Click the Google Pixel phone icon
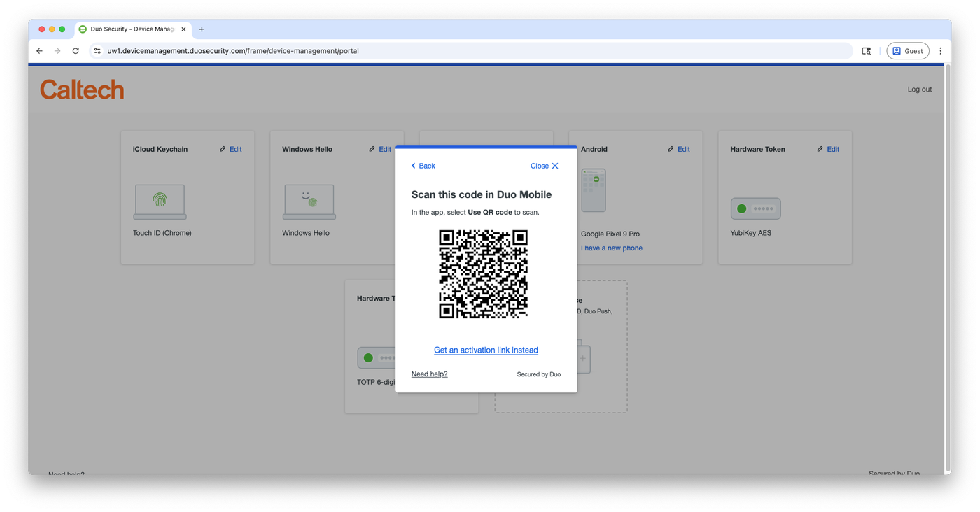This screenshot has height=512, width=980. [x=594, y=190]
